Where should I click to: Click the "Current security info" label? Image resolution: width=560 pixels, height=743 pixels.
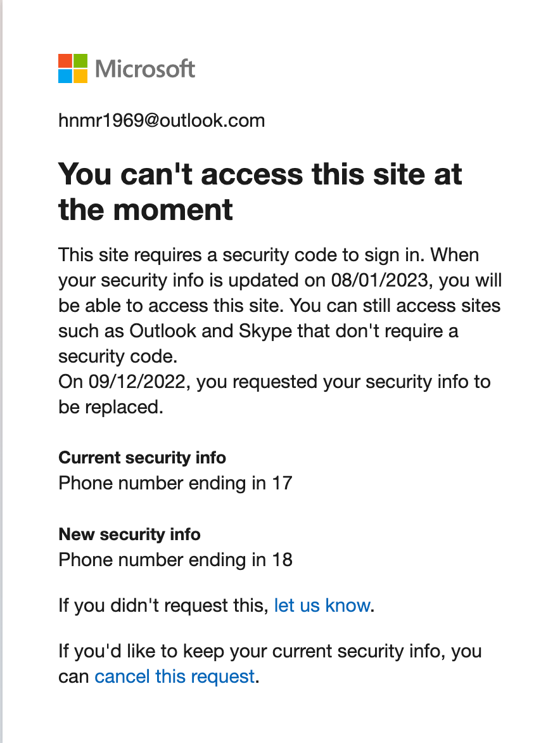click(142, 457)
